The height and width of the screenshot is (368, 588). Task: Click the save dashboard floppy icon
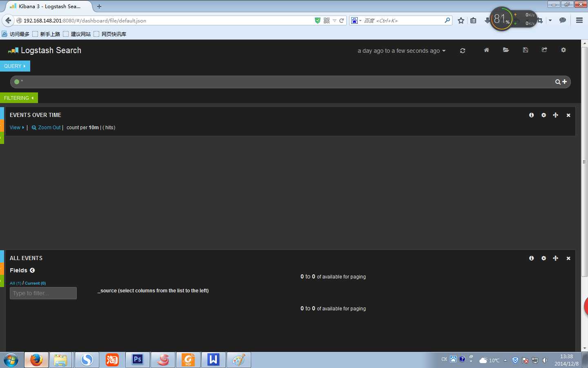pos(526,50)
